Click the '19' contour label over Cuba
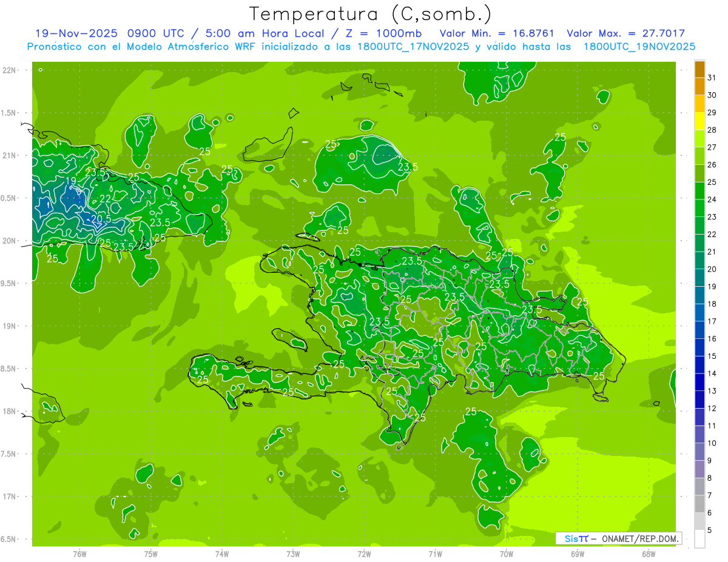Viewport: 728px width, 562px height. pyautogui.click(x=71, y=181)
